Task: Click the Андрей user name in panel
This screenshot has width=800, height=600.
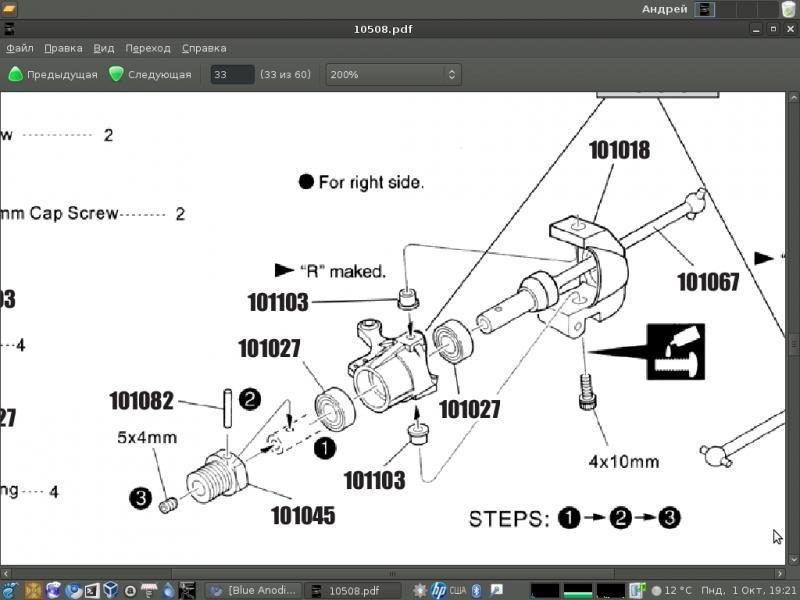Action: tap(664, 9)
